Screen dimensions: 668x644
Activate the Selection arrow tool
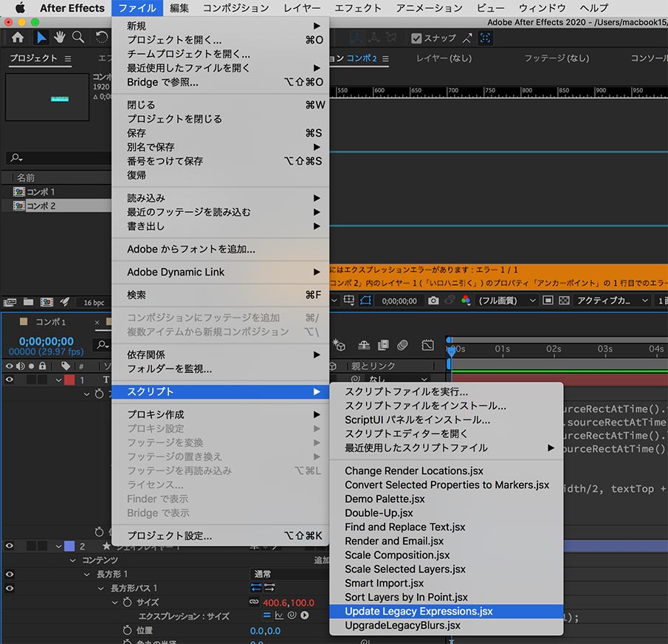tap(41, 38)
